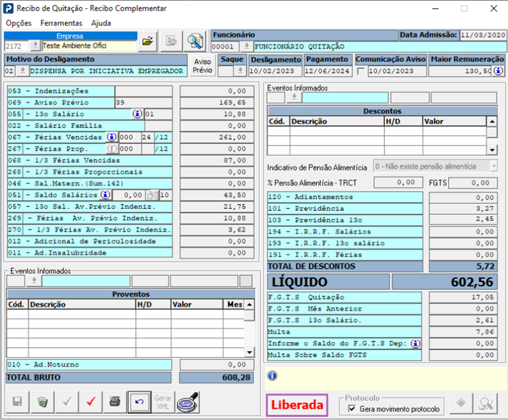Image resolution: width=508 pixels, height=420 pixels.
Task: Toggle the Comunicação Aviso checkbox
Action: coord(361,71)
